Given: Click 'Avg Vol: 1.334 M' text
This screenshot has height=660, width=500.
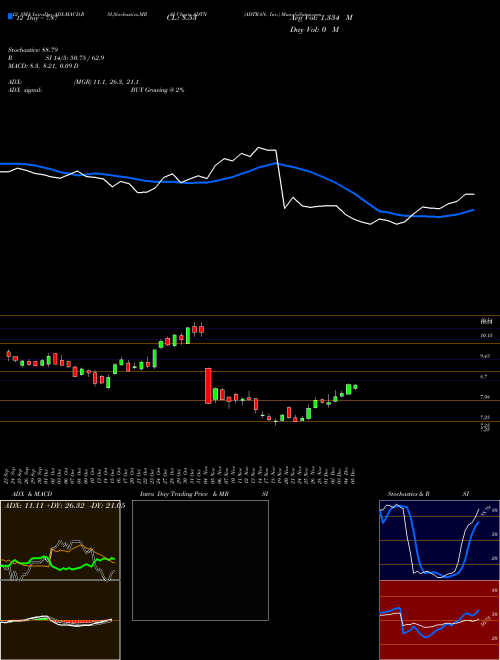Looking at the screenshot, I should point(321,18).
